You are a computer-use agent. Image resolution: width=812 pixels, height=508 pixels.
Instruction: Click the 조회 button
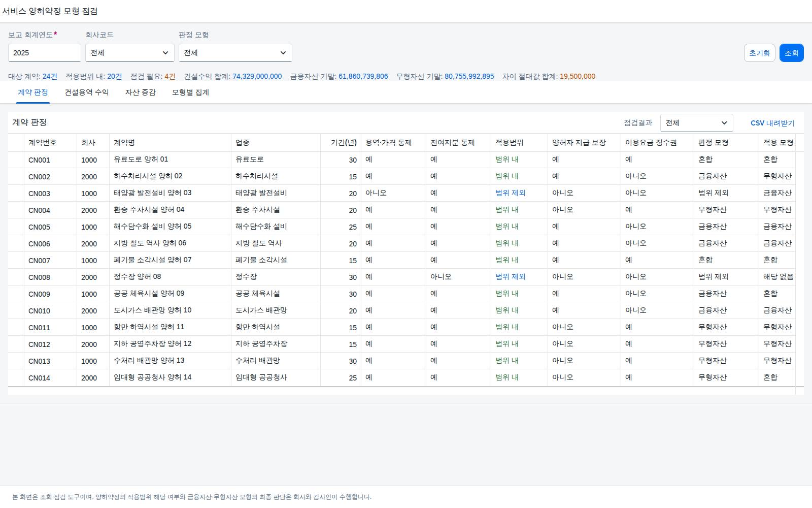coord(791,53)
